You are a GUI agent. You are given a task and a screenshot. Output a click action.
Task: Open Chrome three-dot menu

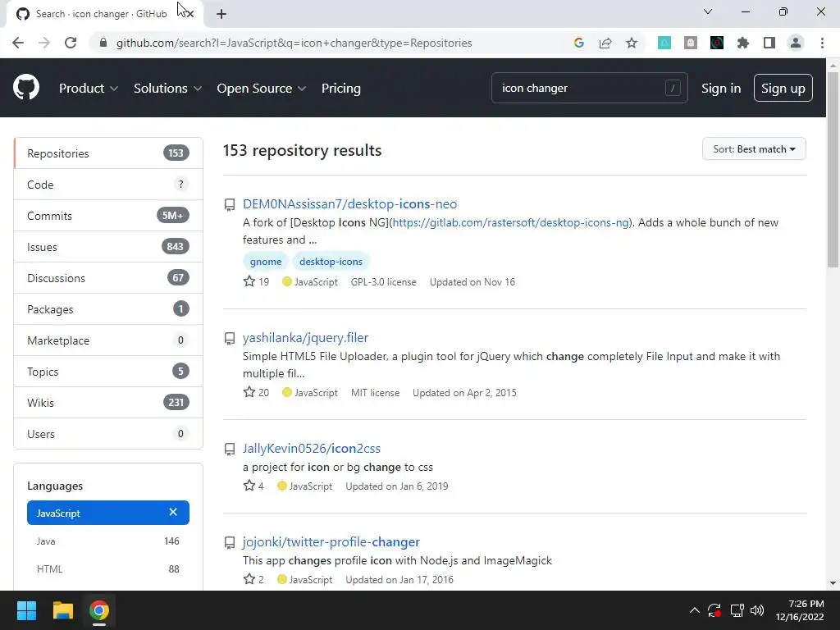(x=822, y=43)
